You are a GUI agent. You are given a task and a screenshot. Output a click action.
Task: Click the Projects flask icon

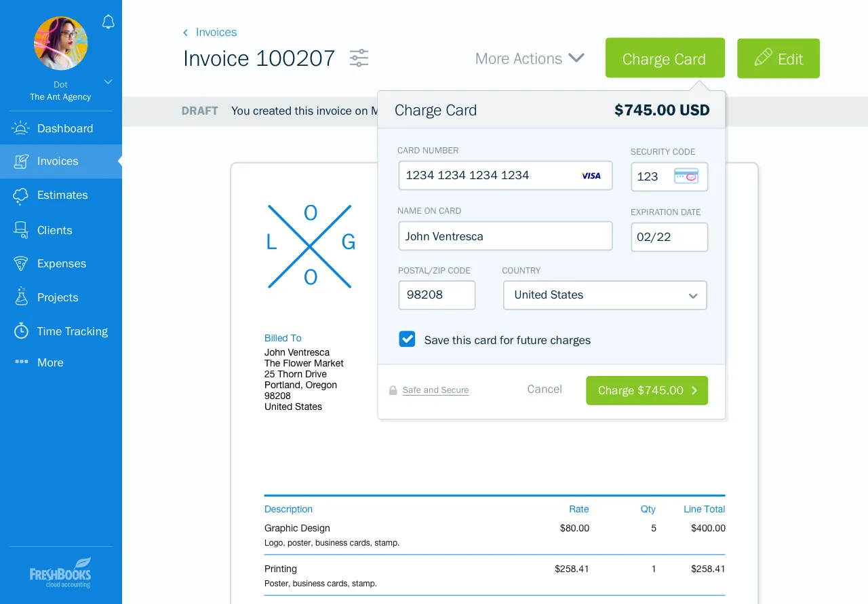coord(21,297)
